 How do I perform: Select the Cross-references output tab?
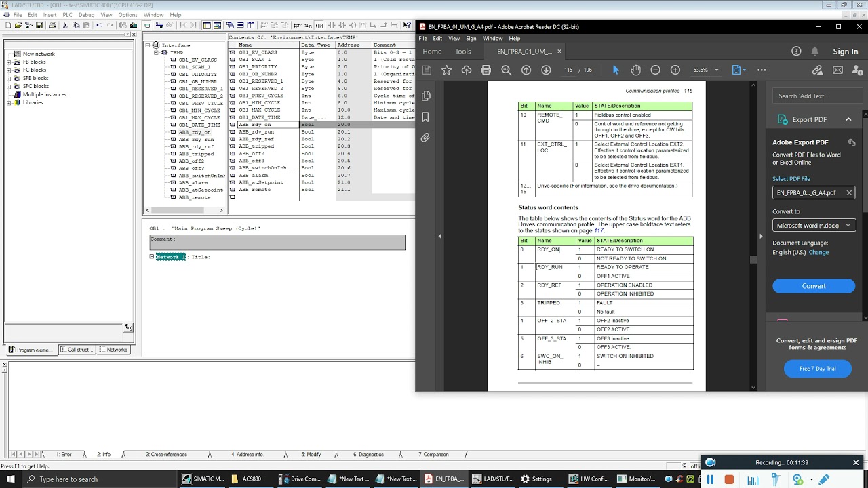[166, 455]
